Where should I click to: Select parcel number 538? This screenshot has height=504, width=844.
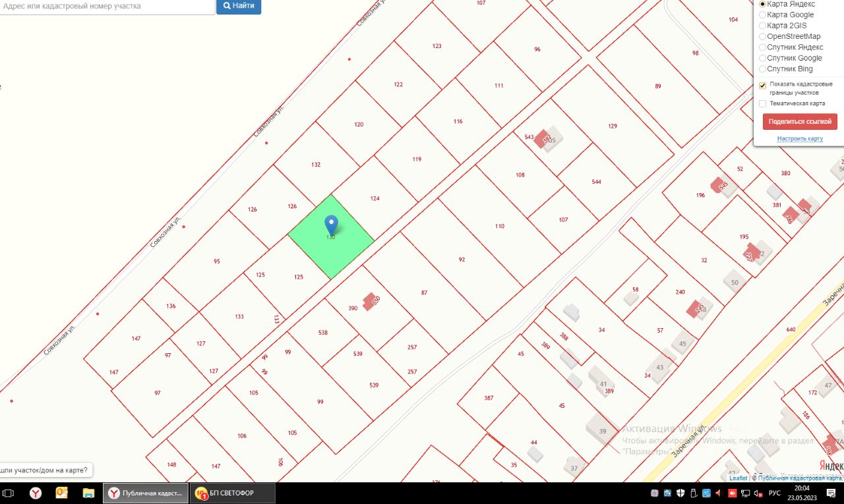click(x=322, y=333)
